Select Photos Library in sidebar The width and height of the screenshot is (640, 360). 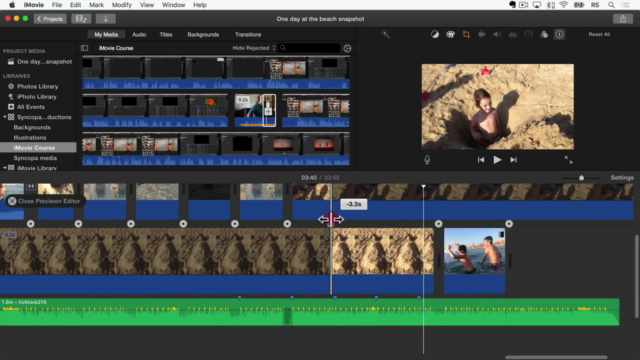click(x=38, y=87)
